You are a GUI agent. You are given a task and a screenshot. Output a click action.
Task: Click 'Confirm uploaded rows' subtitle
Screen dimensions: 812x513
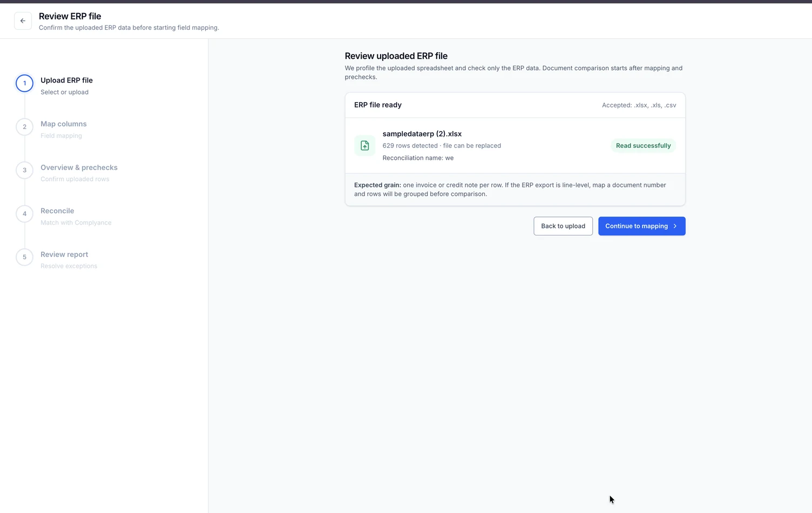click(x=75, y=179)
